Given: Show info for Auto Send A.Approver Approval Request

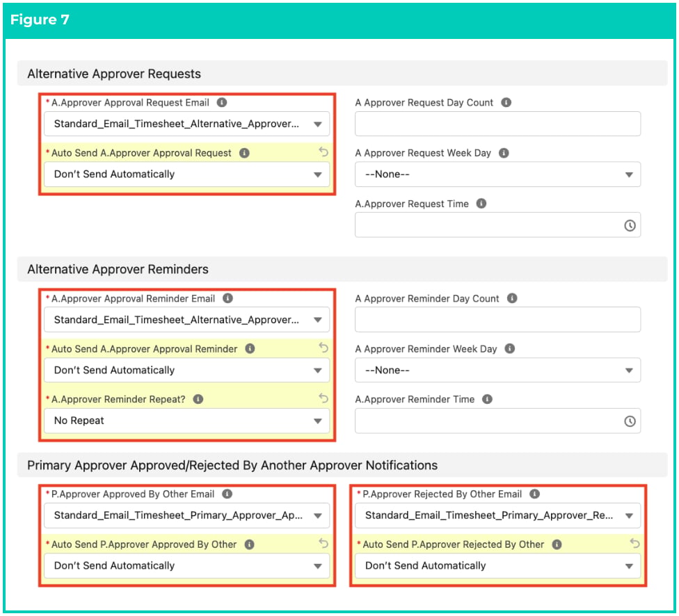Looking at the screenshot, I should point(244,153).
